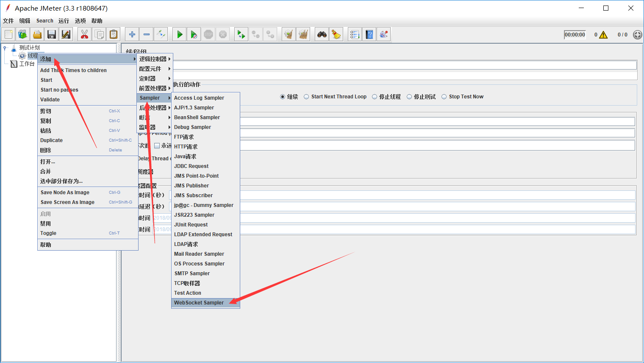This screenshot has height=363, width=644.
Task: Choose Duplicate in the context menu
Action: [88, 140]
